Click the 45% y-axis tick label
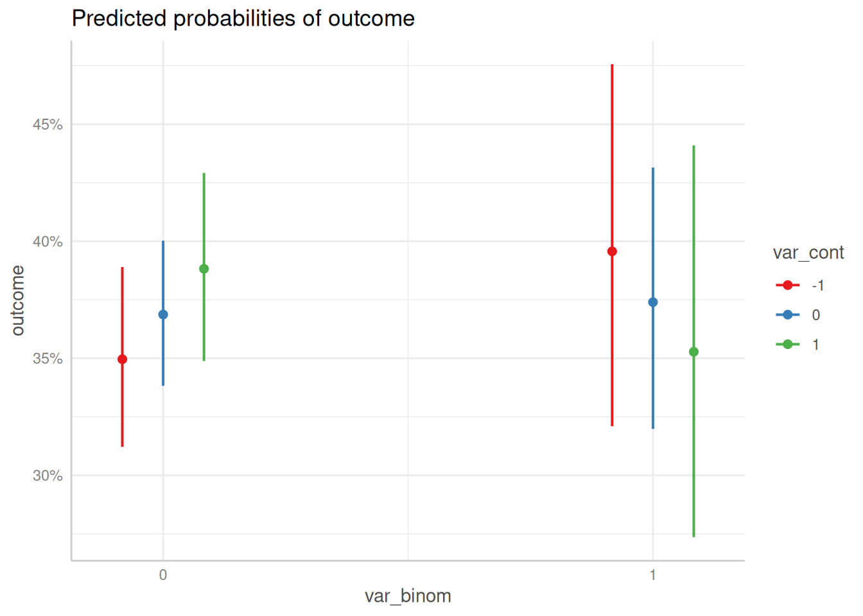The height and width of the screenshot is (616, 863). (48, 124)
